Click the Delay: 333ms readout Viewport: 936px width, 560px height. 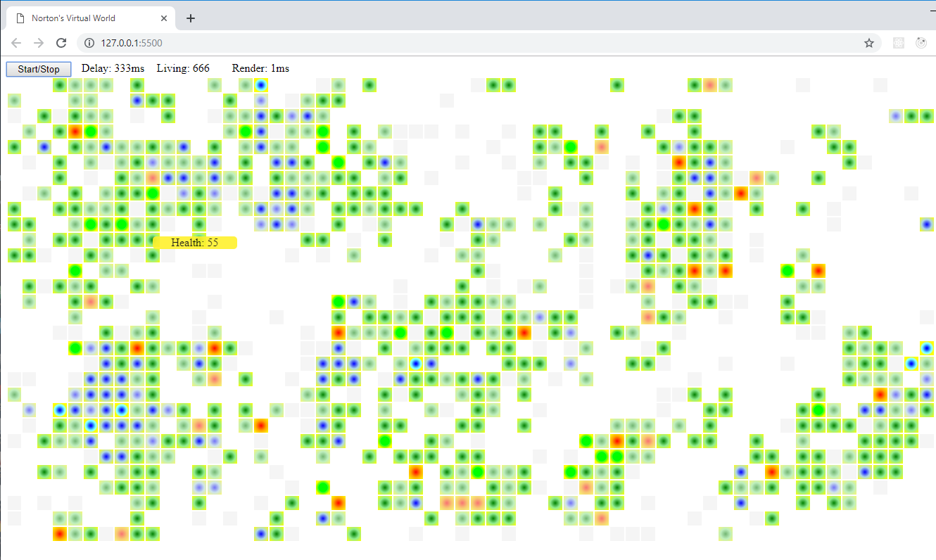113,68
